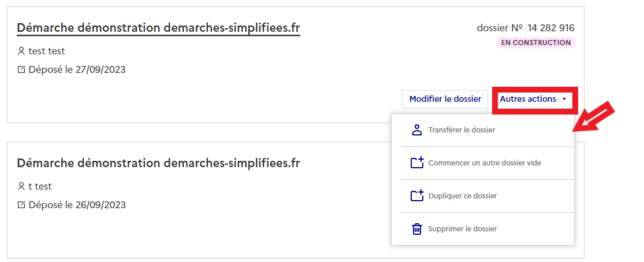Screen dimensions: 644x262
Task: Click the edit icon beside Déposé le 26/09/2023
Action: pyautogui.click(x=21, y=205)
